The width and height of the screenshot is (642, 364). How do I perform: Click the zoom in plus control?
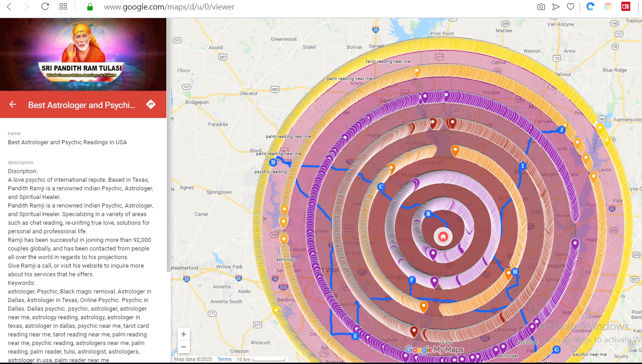(x=184, y=334)
